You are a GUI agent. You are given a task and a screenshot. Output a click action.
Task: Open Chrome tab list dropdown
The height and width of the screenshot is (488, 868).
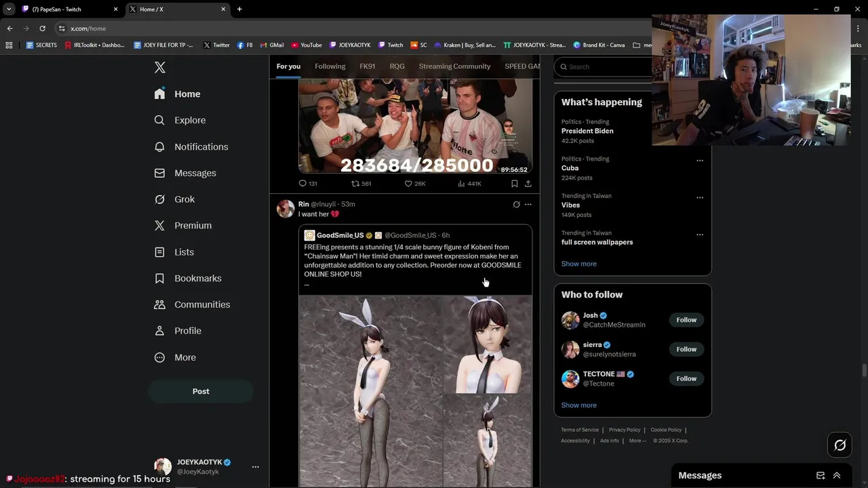point(9,9)
